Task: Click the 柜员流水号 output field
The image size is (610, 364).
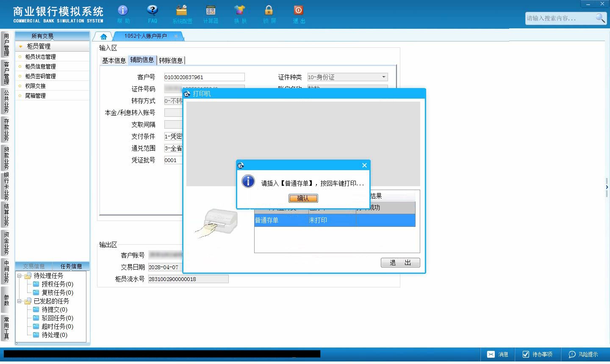Action: click(188, 279)
